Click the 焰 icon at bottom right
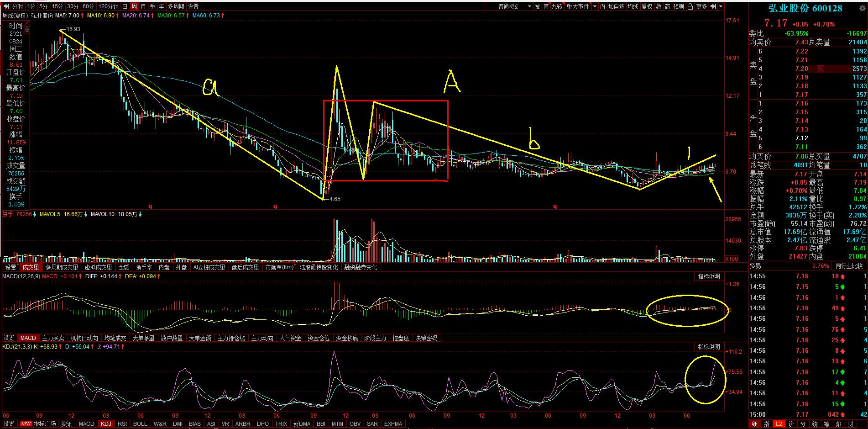 click(x=839, y=424)
